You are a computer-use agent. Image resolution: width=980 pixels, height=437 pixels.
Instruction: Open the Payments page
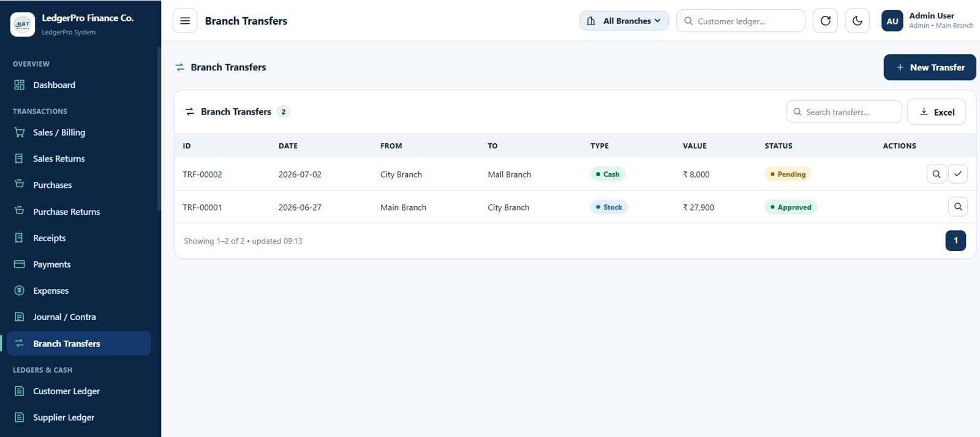click(79, 264)
